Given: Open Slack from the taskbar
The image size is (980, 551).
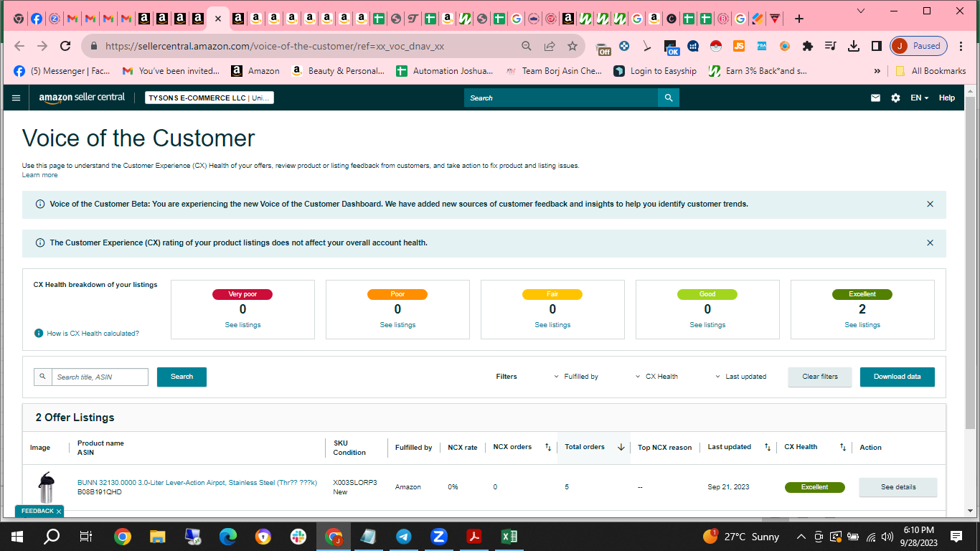Looking at the screenshot, I should click(x=298, y=537).
